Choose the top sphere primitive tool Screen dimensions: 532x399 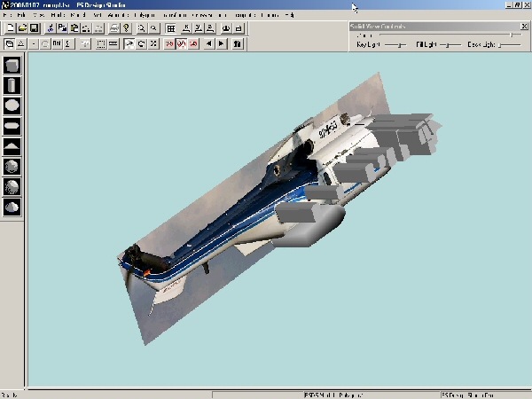pyautogui.click(x=12, y=165)
